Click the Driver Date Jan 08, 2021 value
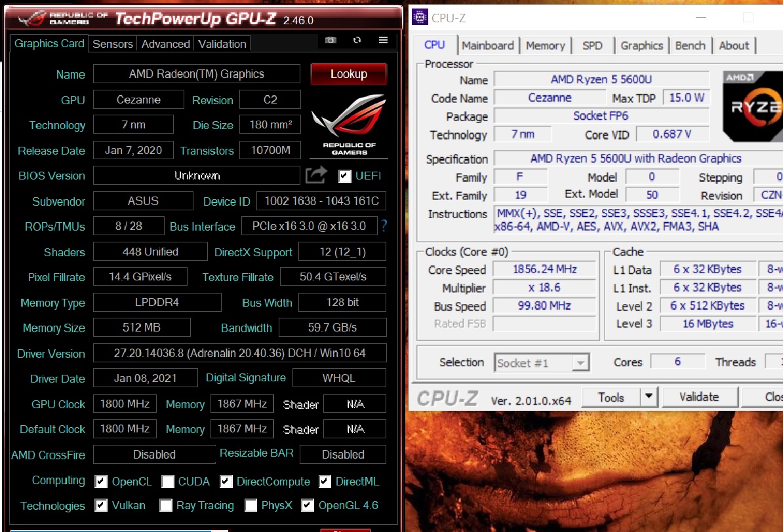This screenshot has height=532, width=783. tap(146, 378)
